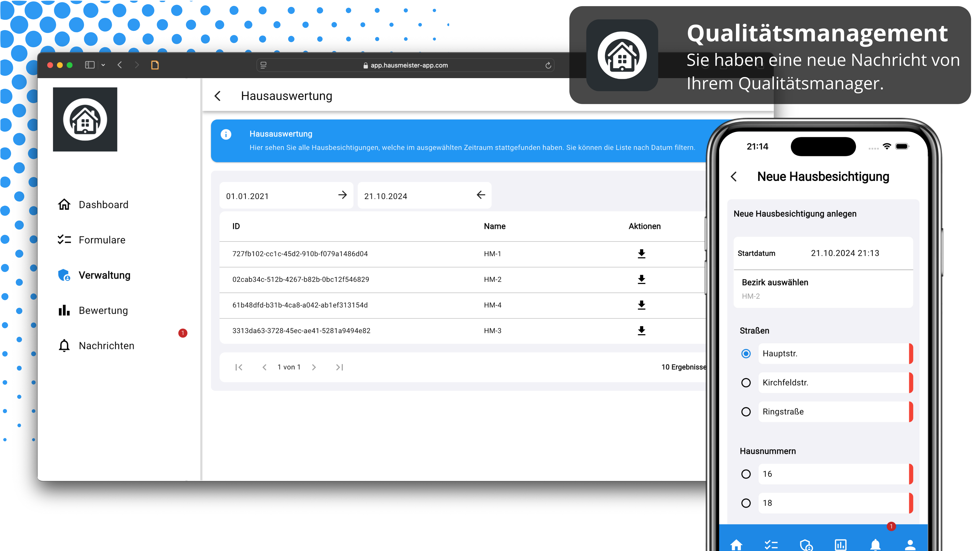Expand the Safari tab overview chevron
This screenshot has width=980, height=551.
[103, 65]
